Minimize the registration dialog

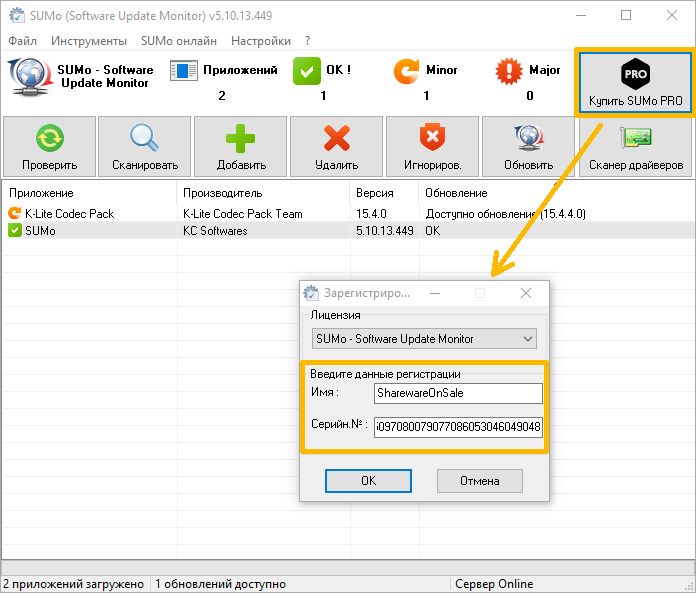435,293
